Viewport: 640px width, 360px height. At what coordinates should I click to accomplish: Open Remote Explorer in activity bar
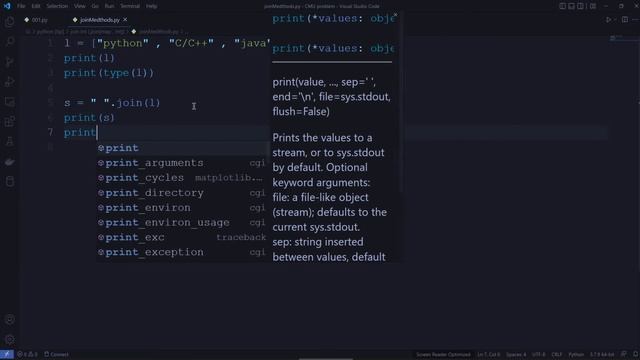9,102
